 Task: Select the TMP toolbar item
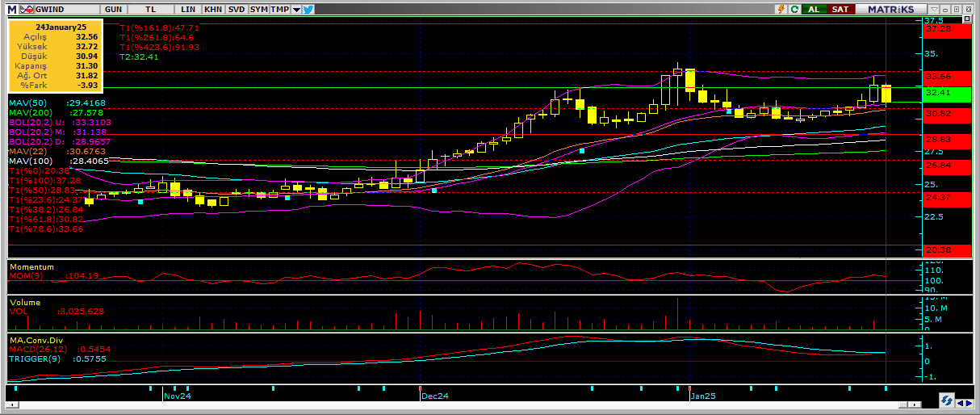pos(279,9)
